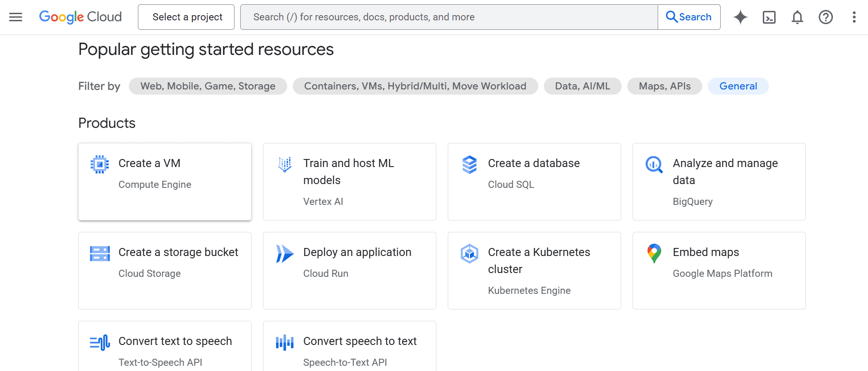
Task: Select the General filter chip
Action: point(738,86)
